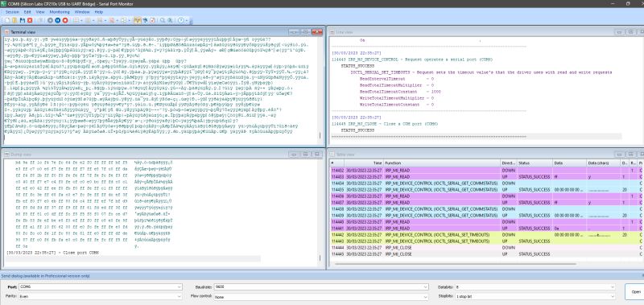
Task: Sort table by the Function column header
Action: tap(442, 163)
